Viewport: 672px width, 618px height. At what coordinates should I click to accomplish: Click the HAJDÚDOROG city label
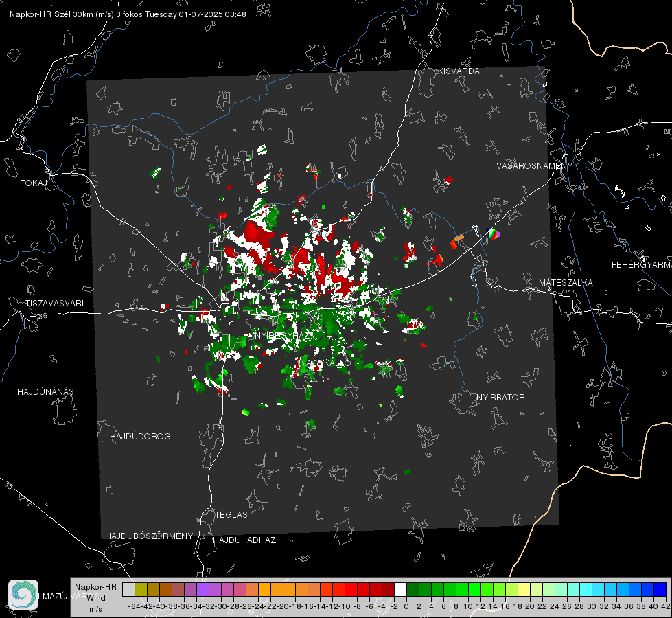click(x=140, y=437)
